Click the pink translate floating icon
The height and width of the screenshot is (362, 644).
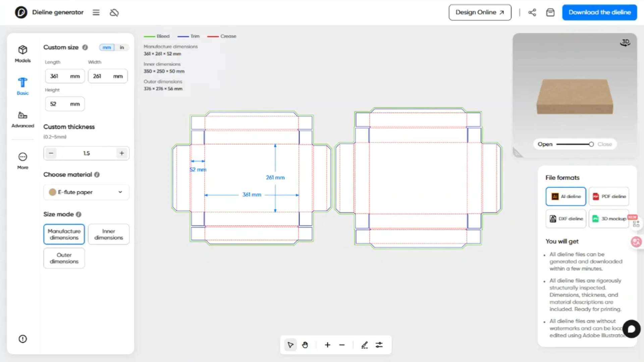(x=636, y=242)
